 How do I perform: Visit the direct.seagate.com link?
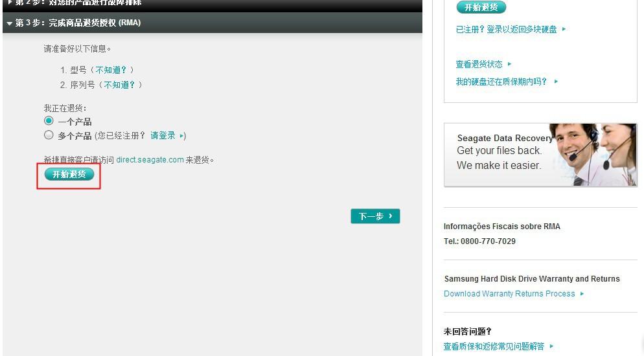click(x=150, y=160)
